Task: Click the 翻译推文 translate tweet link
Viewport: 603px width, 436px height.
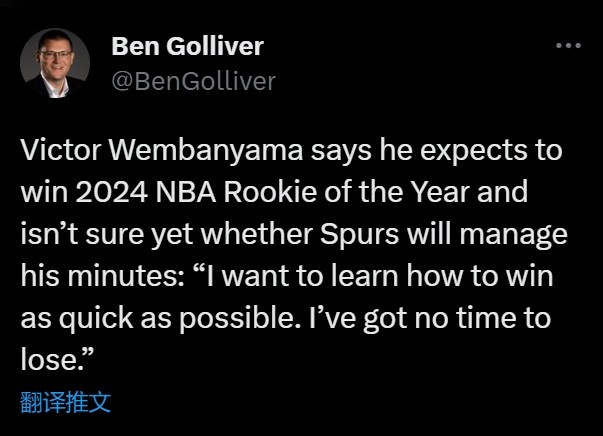Action: pos(66,403)
